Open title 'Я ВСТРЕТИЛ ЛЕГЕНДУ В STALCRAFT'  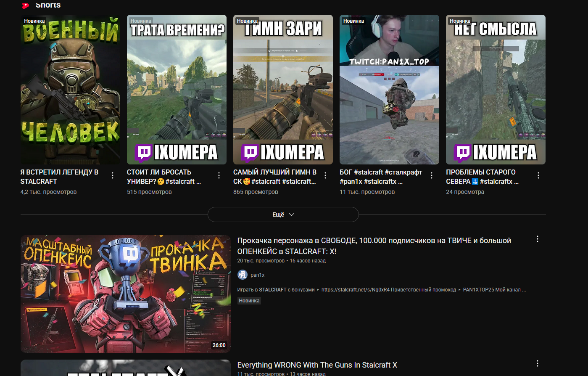click(x=59, y=177)
